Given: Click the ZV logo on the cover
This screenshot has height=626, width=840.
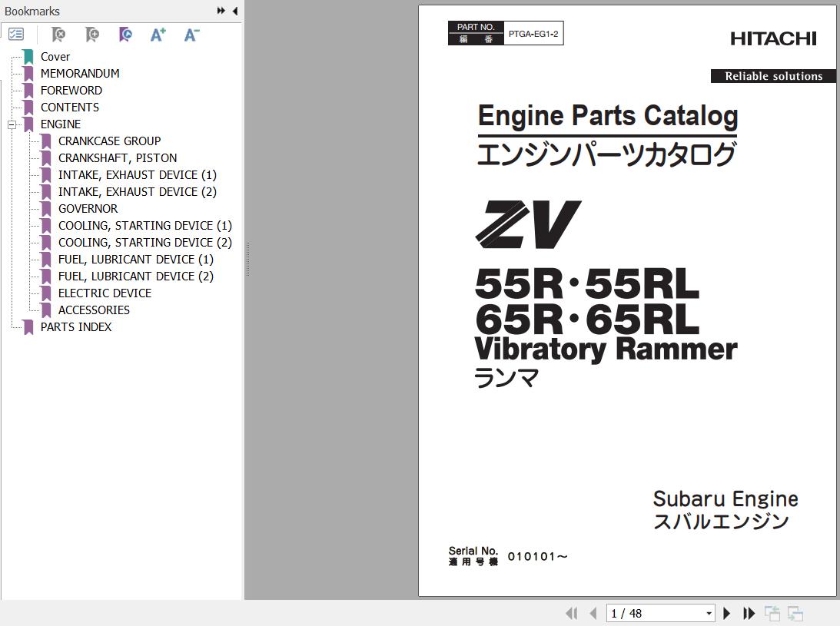Looking at the screenshot, I should (528, 224).
